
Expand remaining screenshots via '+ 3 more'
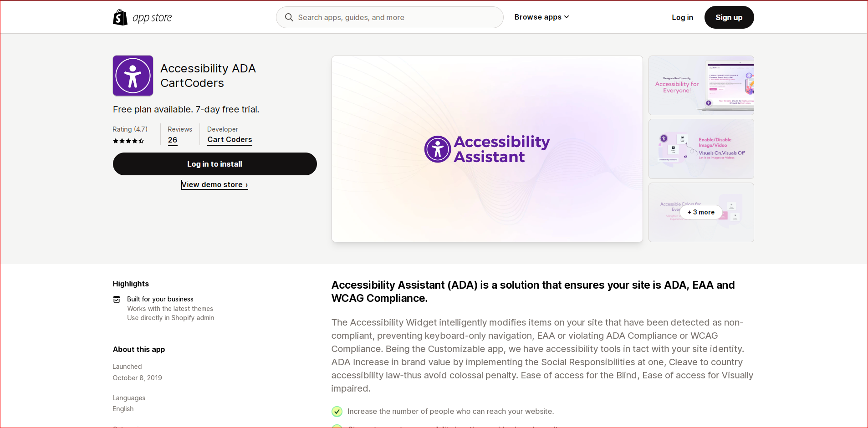[700, 212]
